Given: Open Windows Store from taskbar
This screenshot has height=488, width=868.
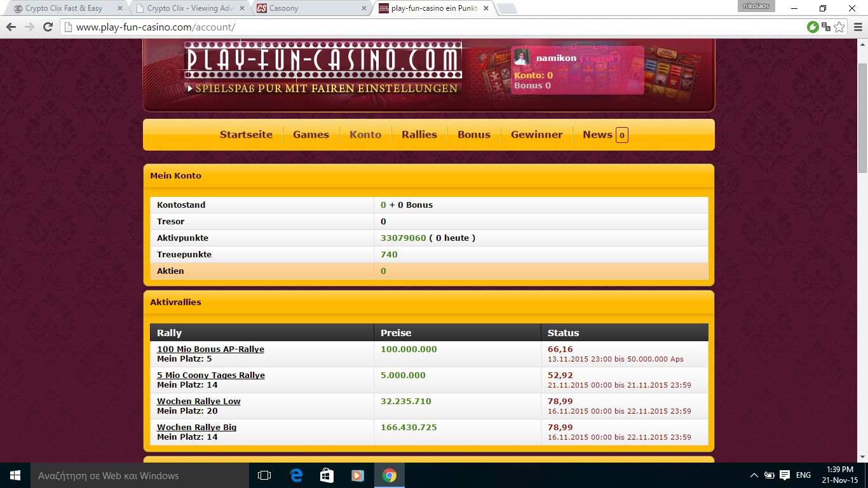Looking at the screenshot, I should (x=327, y=475).
